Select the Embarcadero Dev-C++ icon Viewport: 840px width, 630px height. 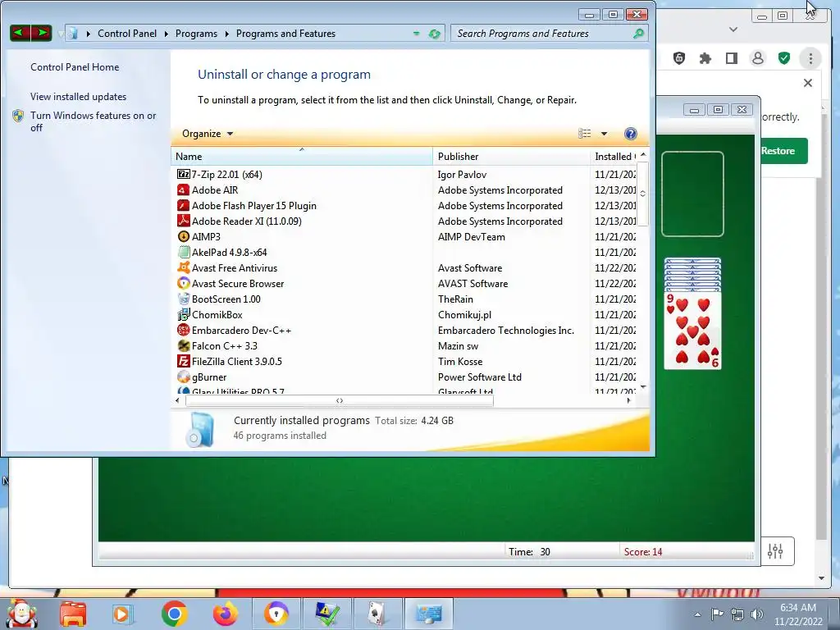183,330
